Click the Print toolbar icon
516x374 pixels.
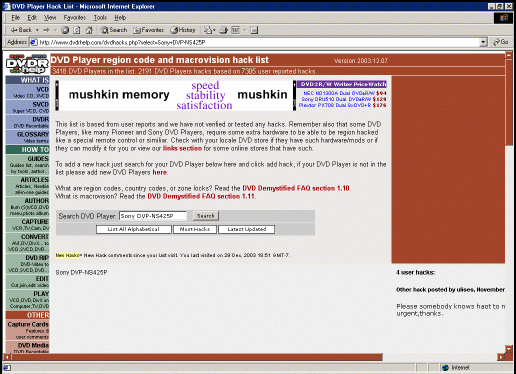pyautogui.click(x=223, y=30)
